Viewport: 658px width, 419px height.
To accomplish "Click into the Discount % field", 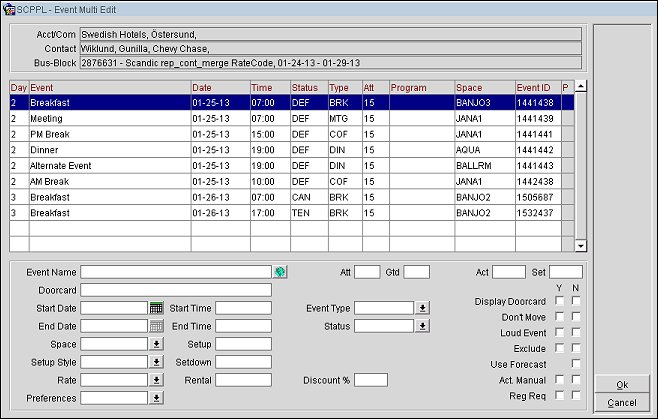I will [x=370, y=380].
